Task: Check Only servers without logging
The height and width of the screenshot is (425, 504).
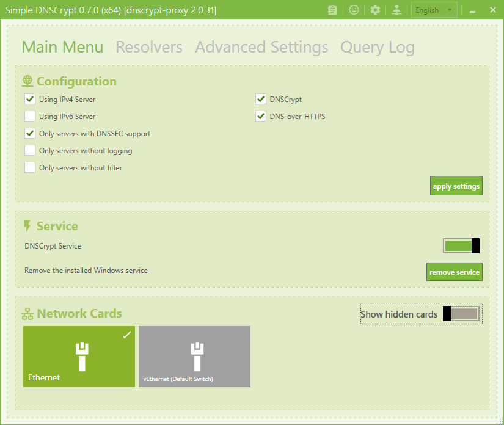Action: click(x=30, y=150)
